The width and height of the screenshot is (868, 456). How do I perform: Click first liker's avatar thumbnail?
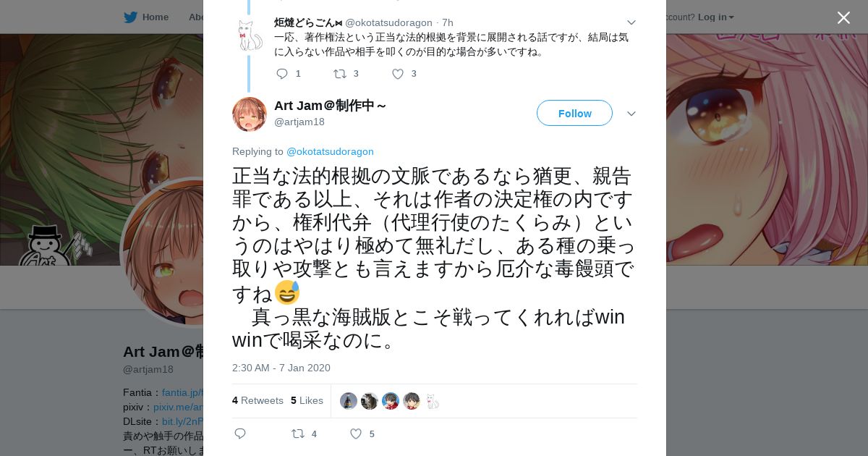click(349, 401)
